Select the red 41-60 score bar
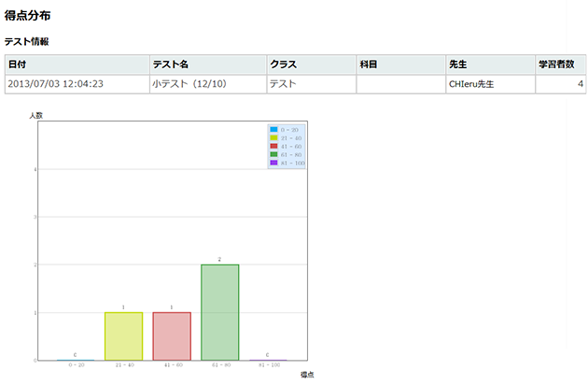Viewport: 588px width, 385px height. pyautogui.click(x=172, y=335)
